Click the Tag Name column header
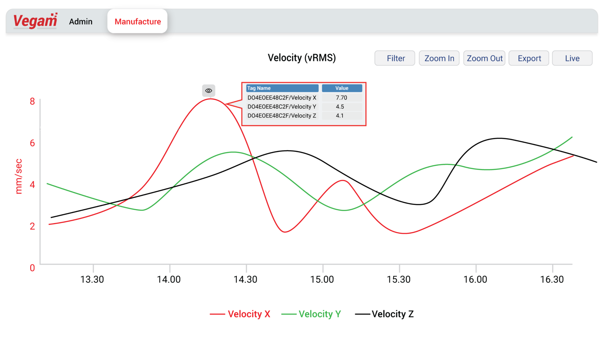 tap(282, 88)
